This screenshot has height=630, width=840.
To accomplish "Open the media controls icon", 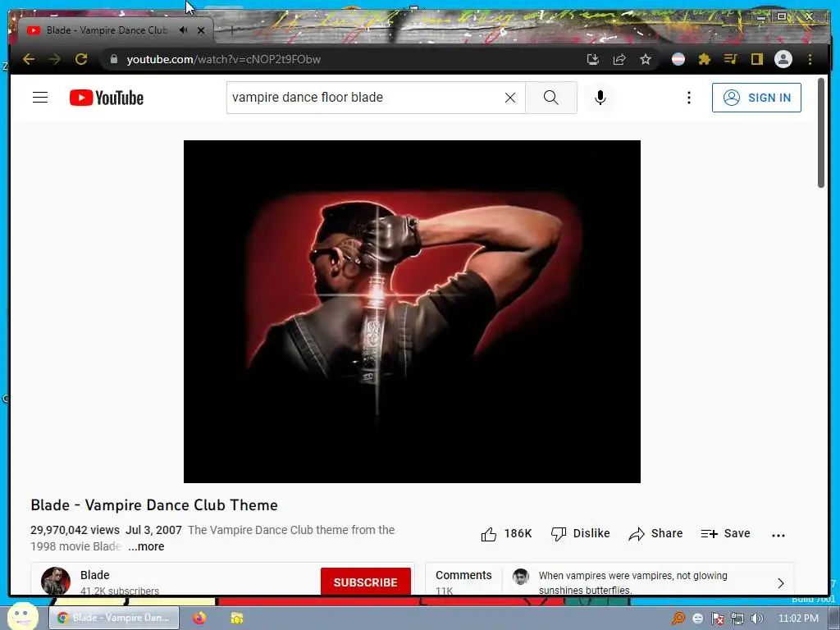I will [731, 59].
